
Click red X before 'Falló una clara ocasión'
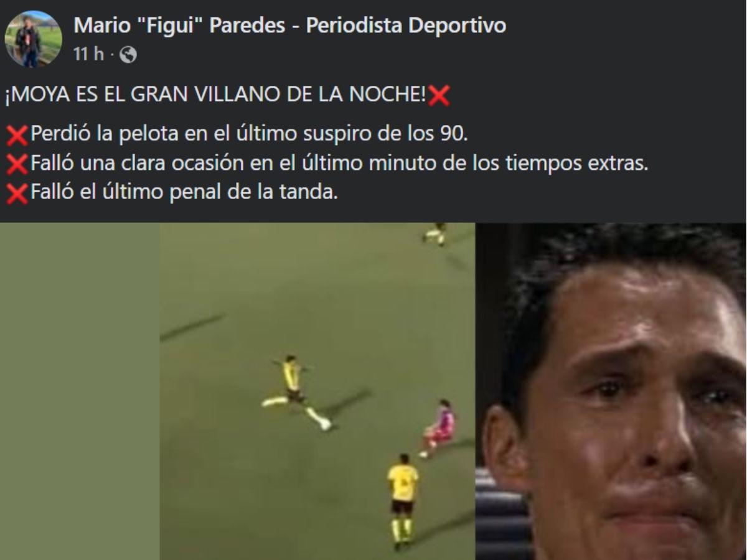point(17,164)
